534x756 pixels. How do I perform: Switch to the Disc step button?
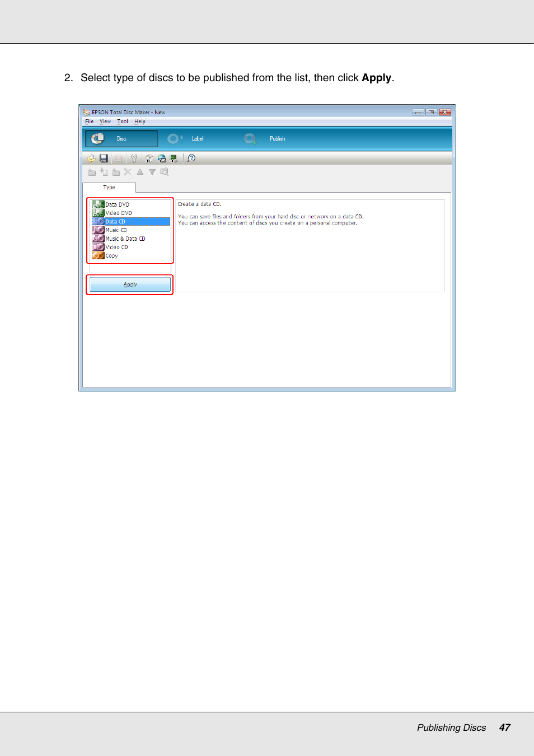point(121,138)
